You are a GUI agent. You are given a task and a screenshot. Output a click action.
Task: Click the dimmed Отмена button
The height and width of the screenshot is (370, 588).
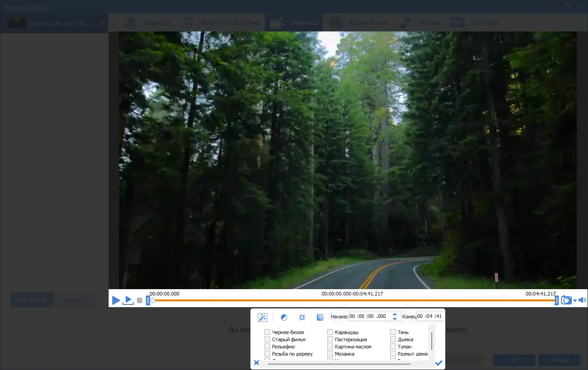tap(559, 360)
